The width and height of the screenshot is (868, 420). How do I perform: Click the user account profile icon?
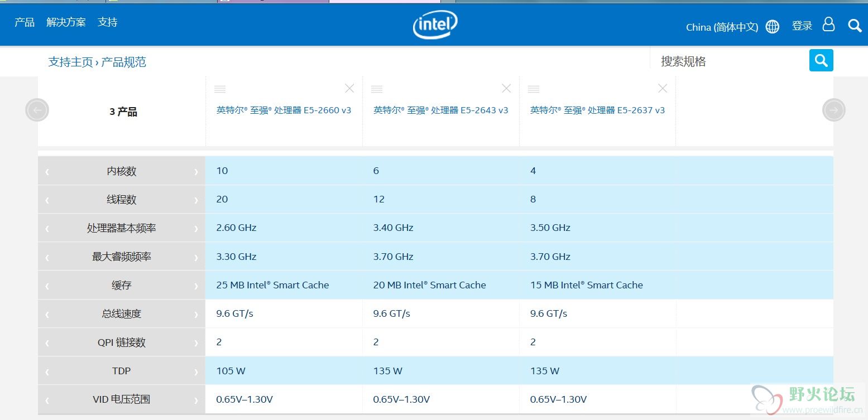point(829,25)
